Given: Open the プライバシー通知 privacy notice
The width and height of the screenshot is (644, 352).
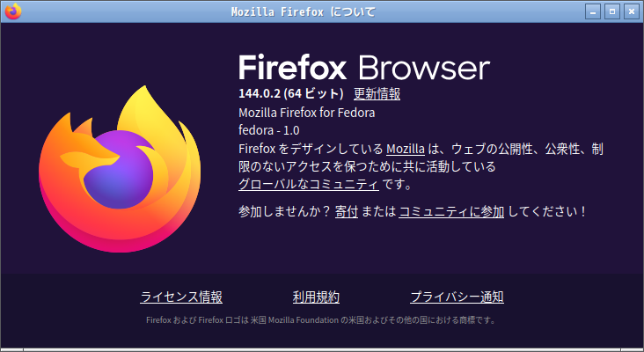Looking at the screenshot, I should click(457, 297).
